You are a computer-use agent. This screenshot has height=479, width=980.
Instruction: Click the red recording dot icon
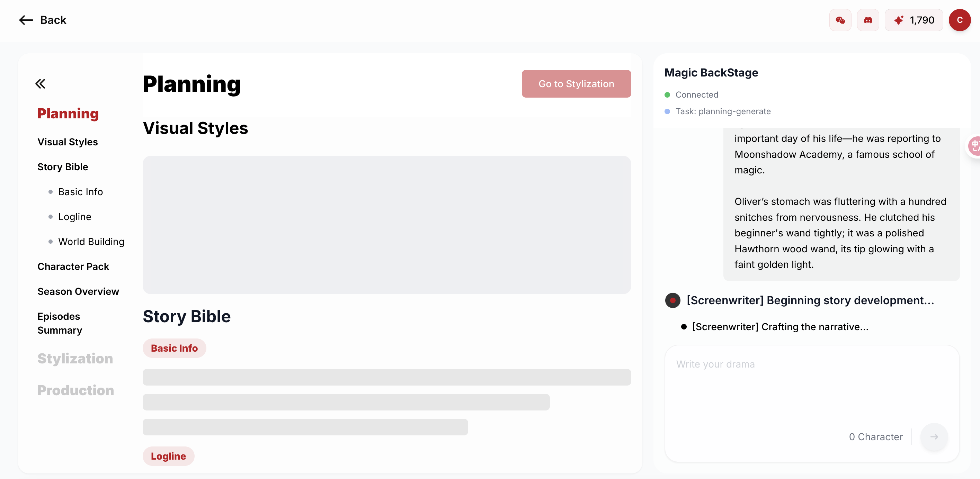point(672,300)
